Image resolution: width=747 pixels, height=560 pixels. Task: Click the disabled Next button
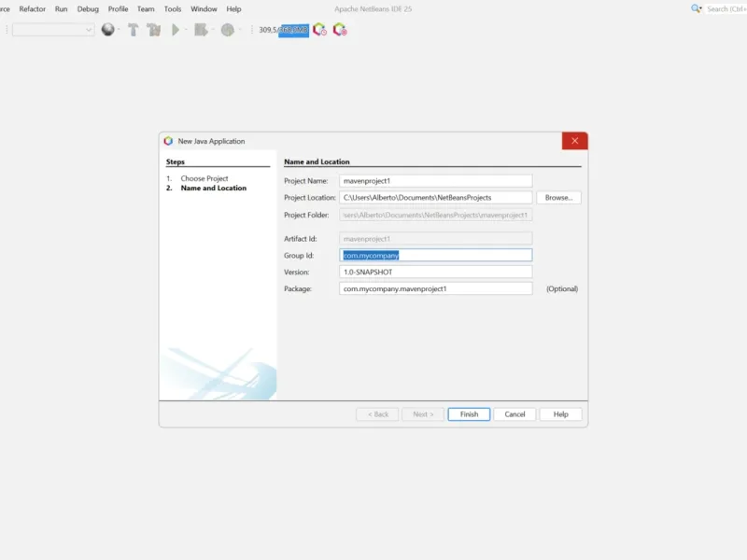423,414
